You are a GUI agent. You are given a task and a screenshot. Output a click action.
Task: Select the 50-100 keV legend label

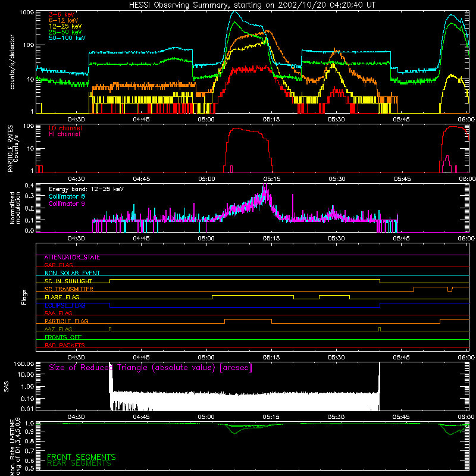pos(67,38)
